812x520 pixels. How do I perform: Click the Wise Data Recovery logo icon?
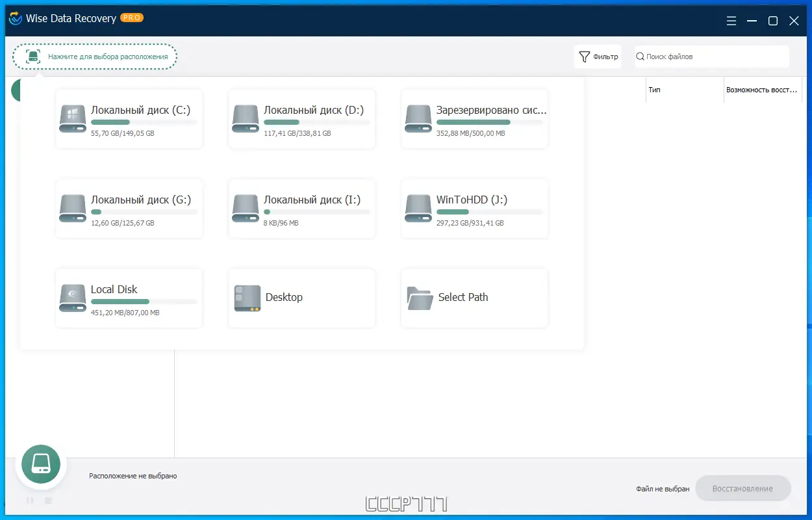(15, 19)
